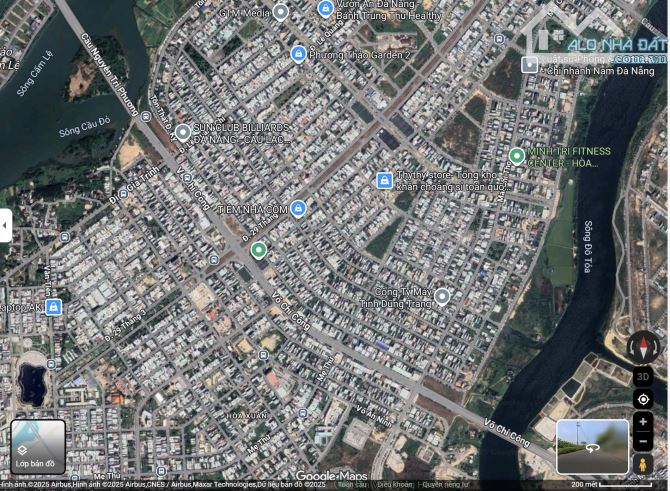Select Công Ty May Tính Dũng Trang marker

coord(442,296)
